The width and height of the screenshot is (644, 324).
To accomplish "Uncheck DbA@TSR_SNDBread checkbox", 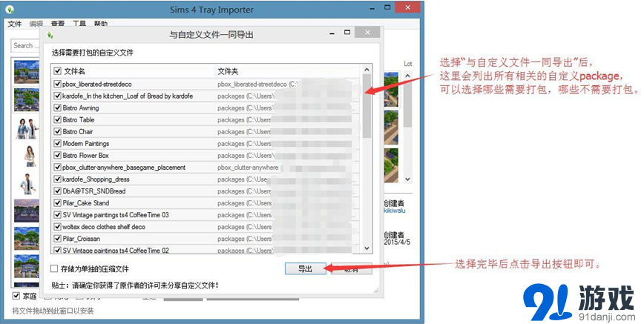I will [x=58, y=191].
